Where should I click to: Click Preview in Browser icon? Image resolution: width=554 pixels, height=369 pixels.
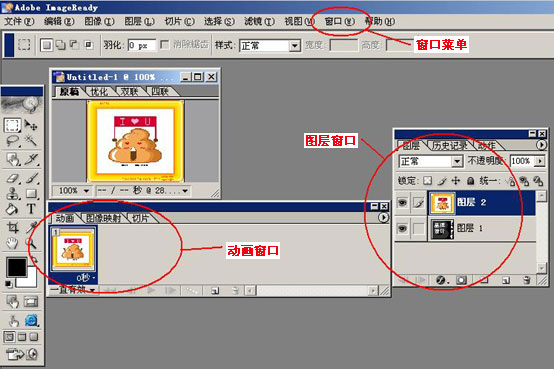(32, 321)
